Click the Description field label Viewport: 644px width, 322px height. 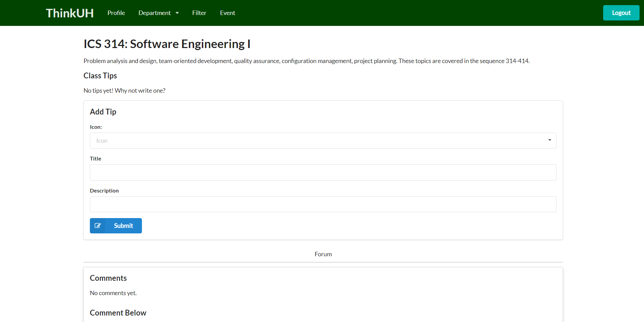point(104,191)
